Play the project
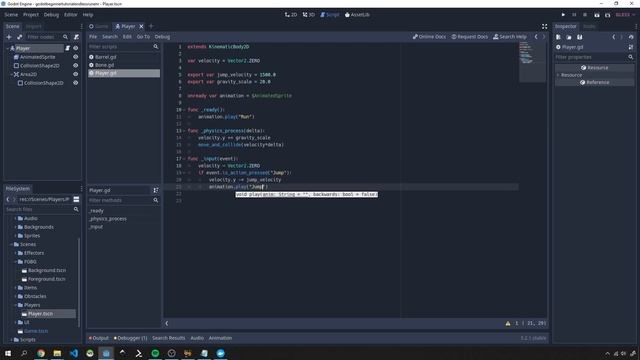The height and width of the screenshot is (360, 640). coord(563,15)
